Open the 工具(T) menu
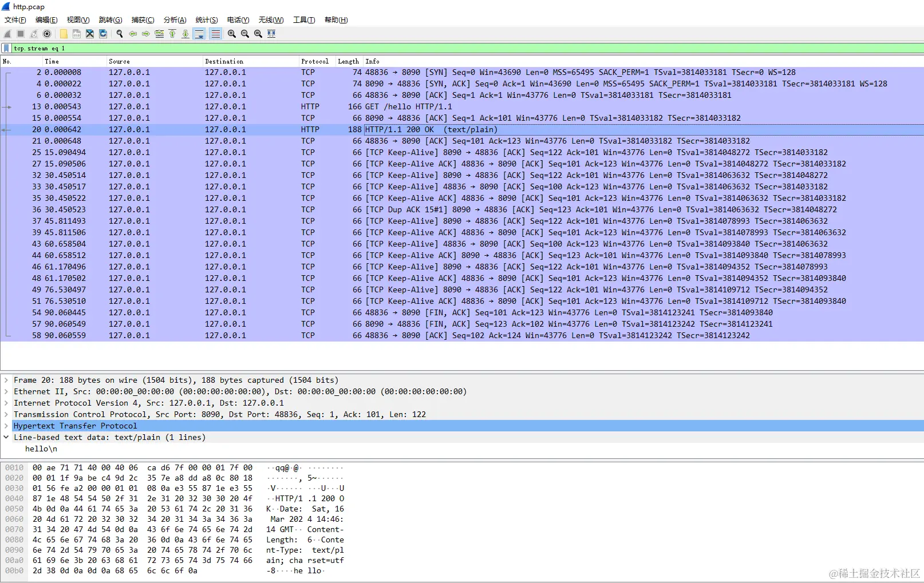The image size is (924, 583). [304, 20]
